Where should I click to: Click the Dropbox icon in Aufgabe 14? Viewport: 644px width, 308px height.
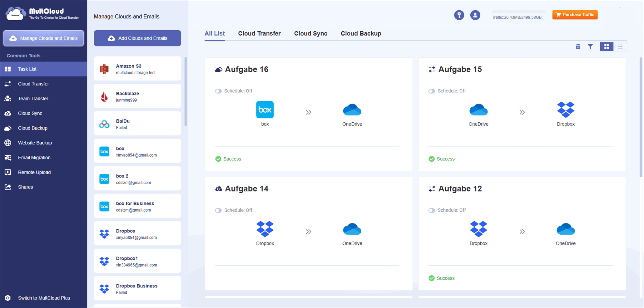[x=265, y=229]
